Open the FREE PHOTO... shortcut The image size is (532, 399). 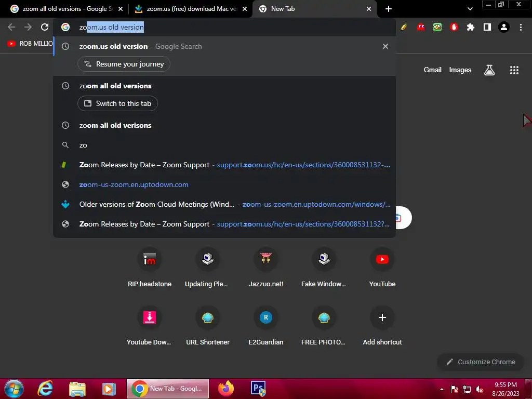[324, 326]
